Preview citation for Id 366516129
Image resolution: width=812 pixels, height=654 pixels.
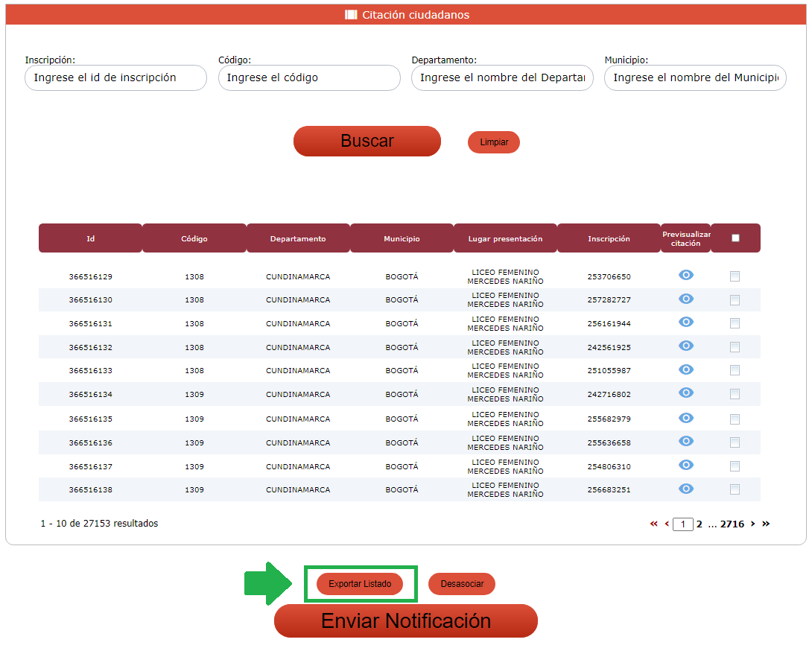[686, 276]
